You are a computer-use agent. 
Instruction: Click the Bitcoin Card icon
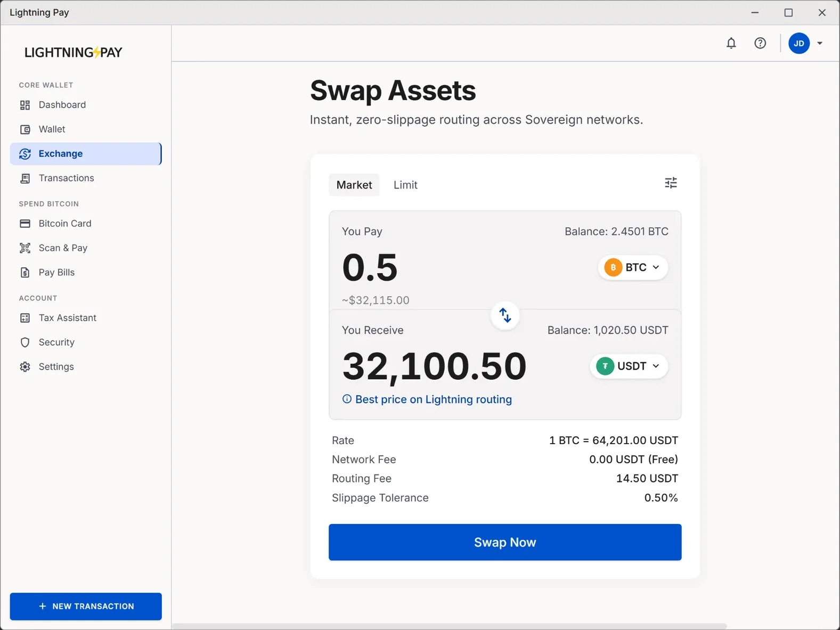click(x=25, y=224)
